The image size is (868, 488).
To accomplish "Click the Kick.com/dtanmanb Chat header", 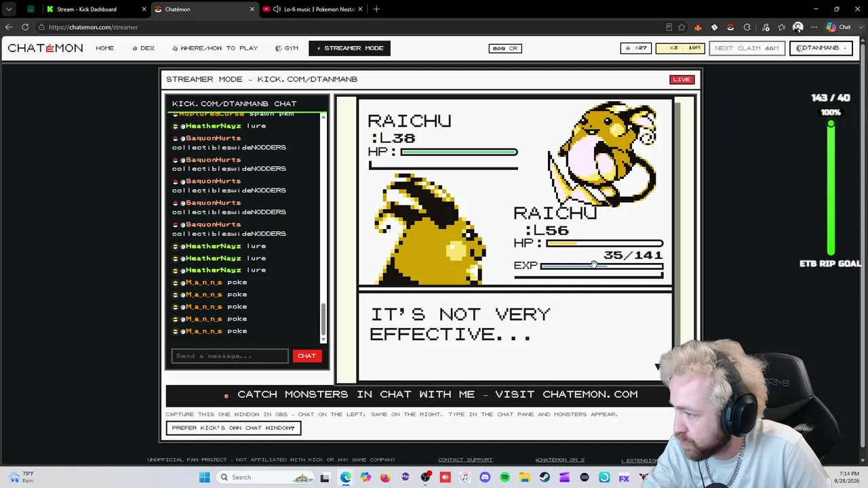I will (234, 104).
